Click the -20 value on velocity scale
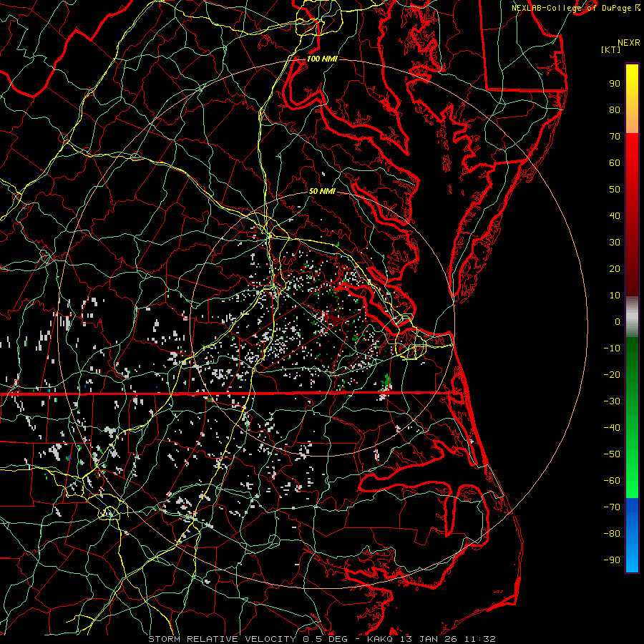 click(612, 375)
